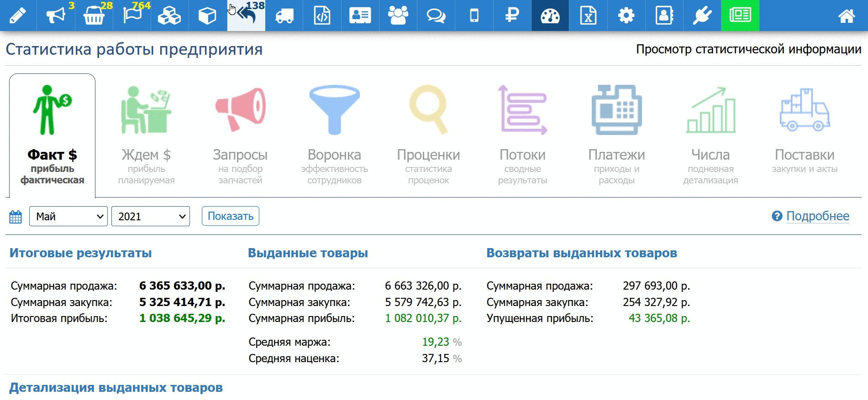Viewport: 868px width, 400px height.
Task: Open the contact card icon in toolbar
Action: click(x=360, y=16)
